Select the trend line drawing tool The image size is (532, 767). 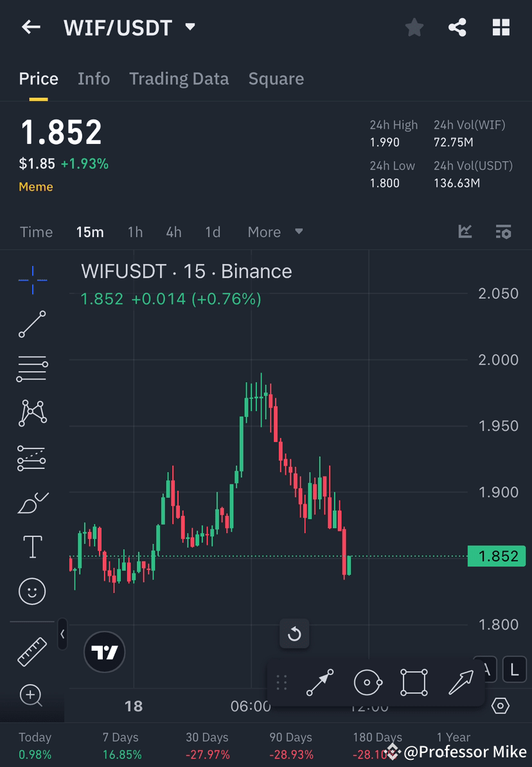(32, 324)
